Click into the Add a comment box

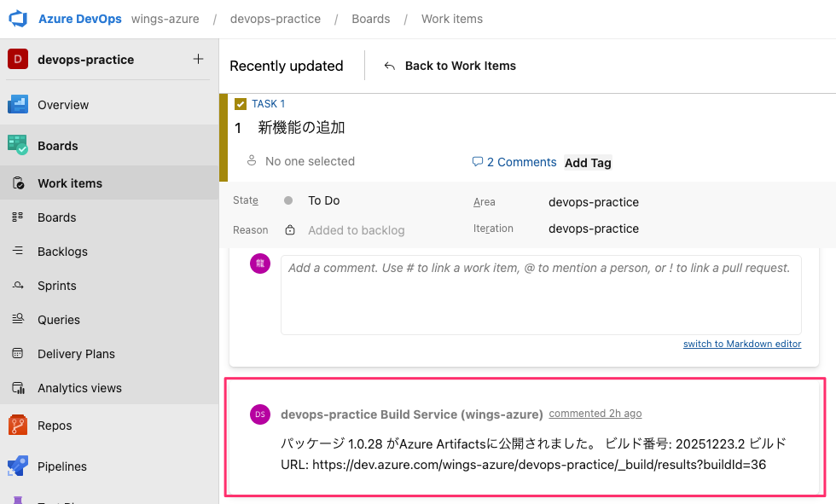pos(540,294)
